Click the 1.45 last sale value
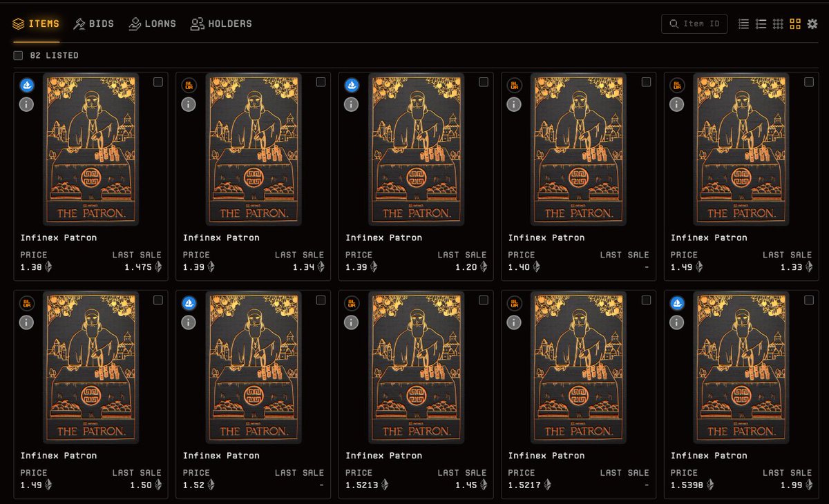 click(466, 485)
